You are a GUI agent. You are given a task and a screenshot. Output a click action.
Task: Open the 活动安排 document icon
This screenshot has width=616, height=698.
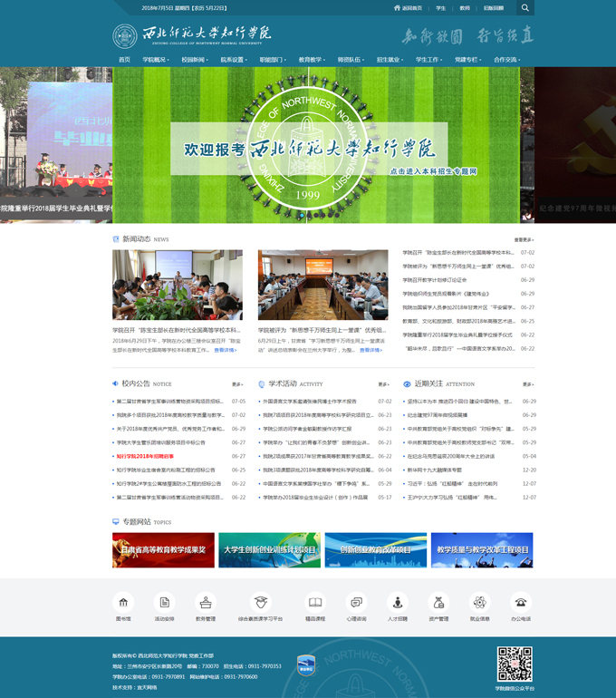(165, 602)
